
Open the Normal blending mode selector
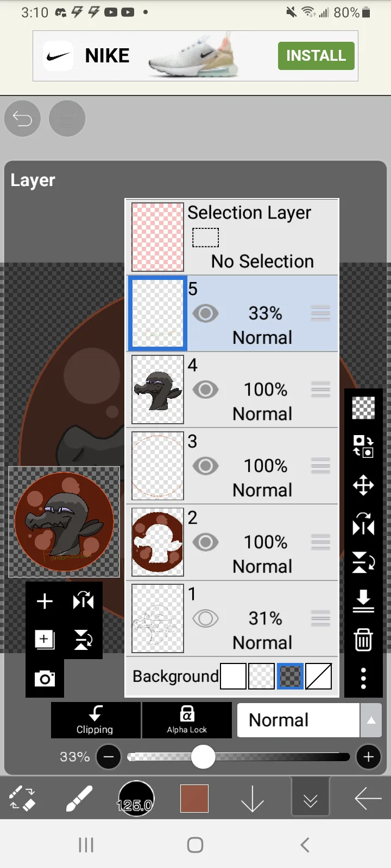[x=298, y=720]
